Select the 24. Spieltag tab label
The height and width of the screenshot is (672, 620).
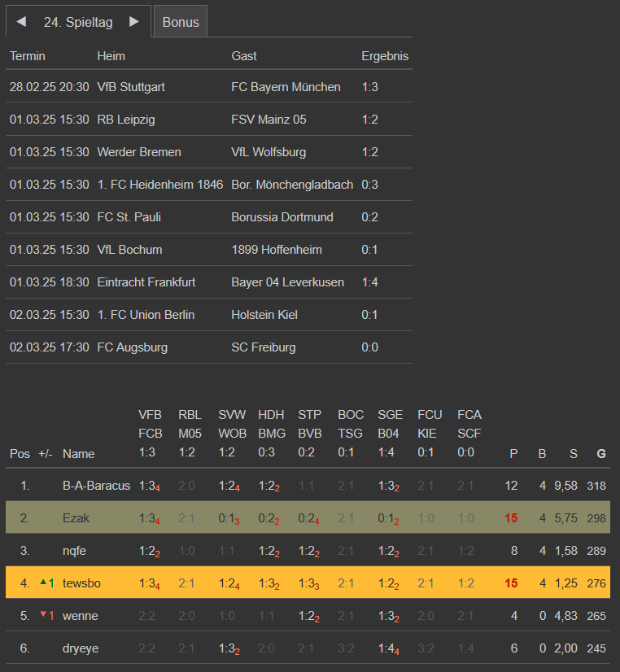[78, 22]
